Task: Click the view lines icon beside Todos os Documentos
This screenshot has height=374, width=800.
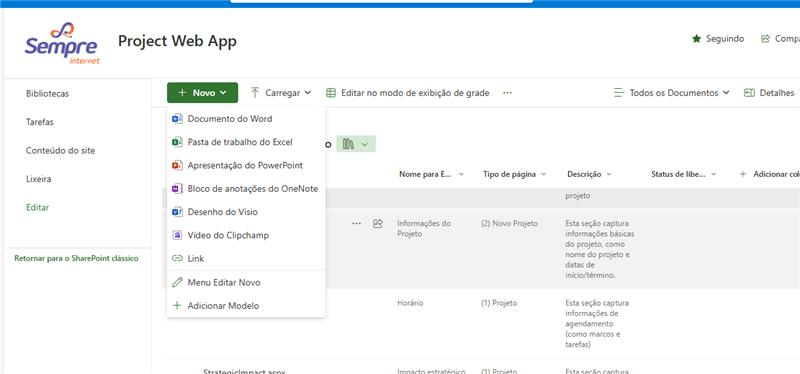Action: (619, 93)
